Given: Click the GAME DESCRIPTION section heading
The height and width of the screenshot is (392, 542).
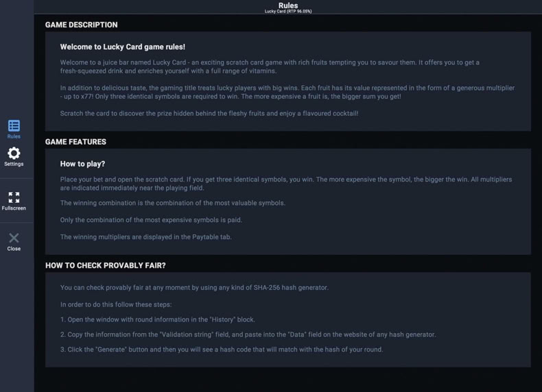Looking at the screenshot, I should 81,25.
